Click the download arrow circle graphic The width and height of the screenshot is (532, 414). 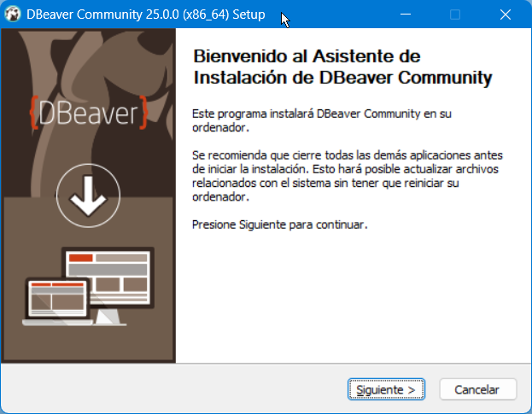click(x=88, y=195)
